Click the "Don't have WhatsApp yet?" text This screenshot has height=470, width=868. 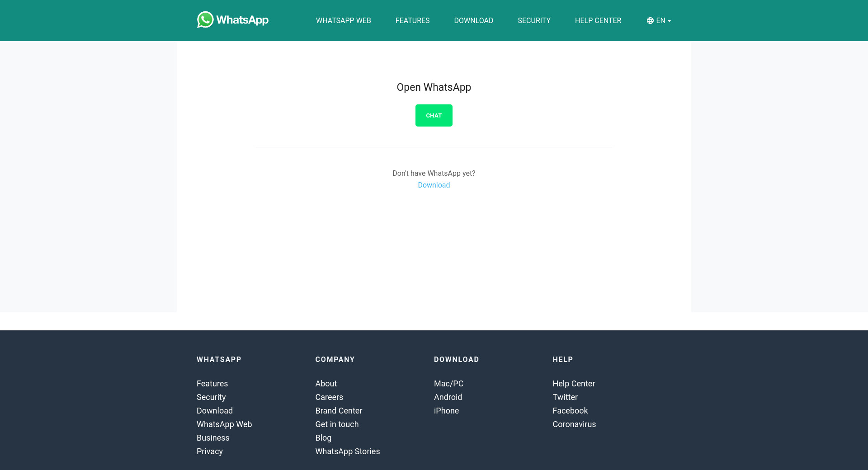click(434, 174)
